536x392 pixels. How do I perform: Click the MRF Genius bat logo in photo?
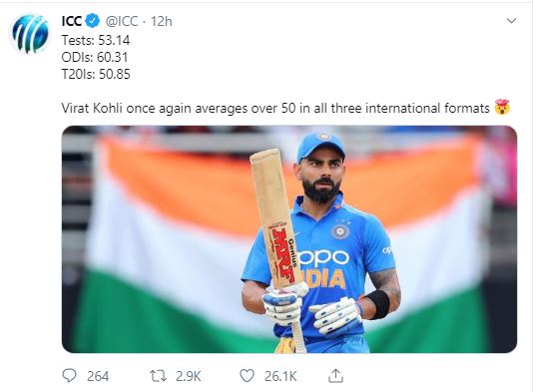[x=283, y=252]
